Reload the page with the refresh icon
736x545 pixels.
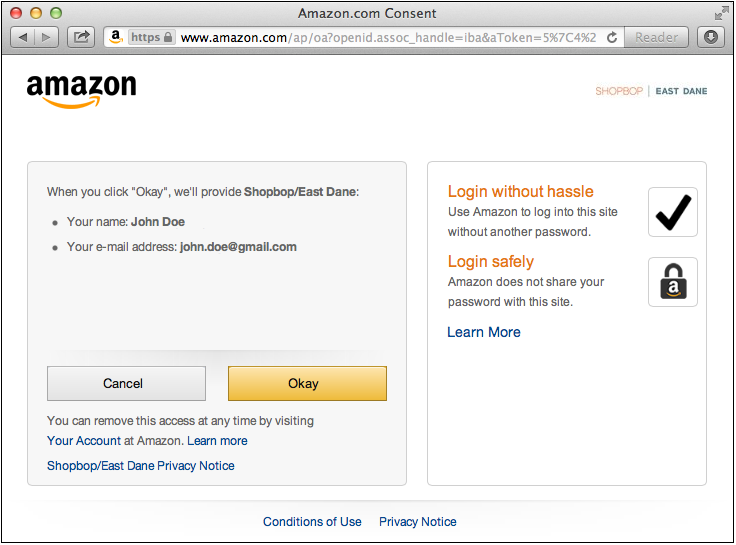click(611, 37)
